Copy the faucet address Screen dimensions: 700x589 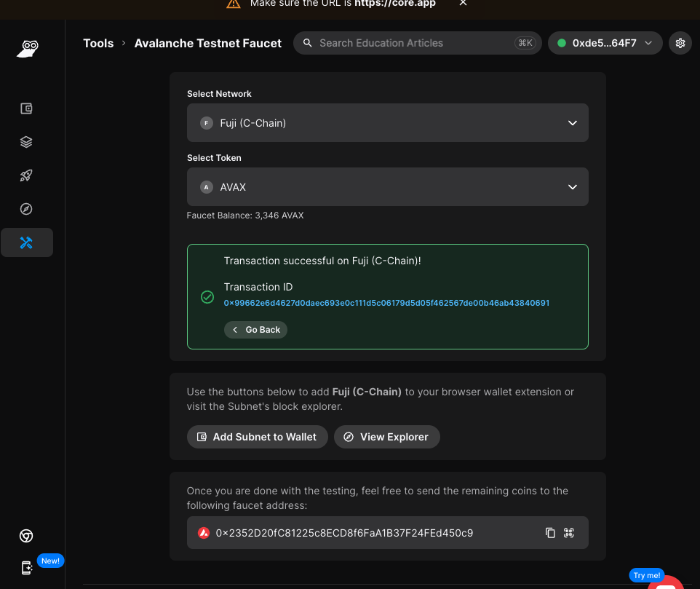[550, 533]
